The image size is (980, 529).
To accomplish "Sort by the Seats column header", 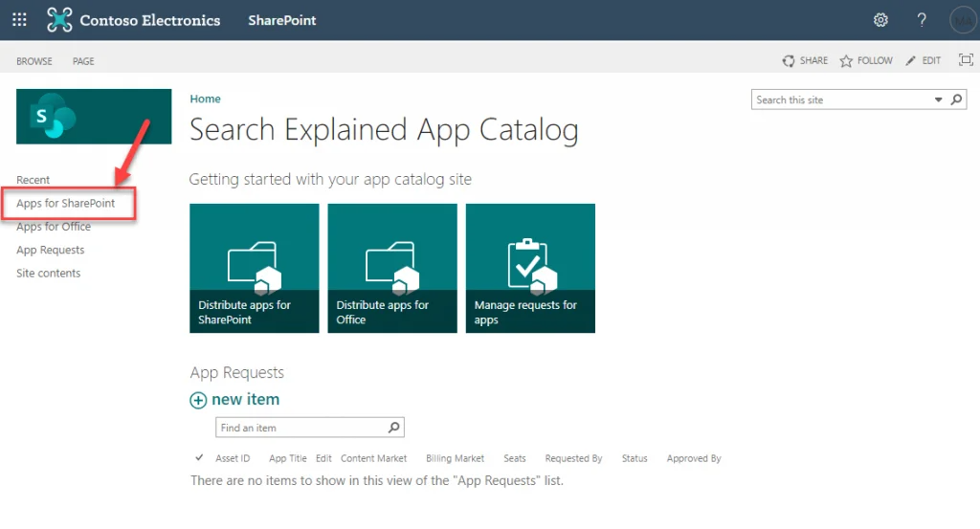I will click(x=514, y=458).
